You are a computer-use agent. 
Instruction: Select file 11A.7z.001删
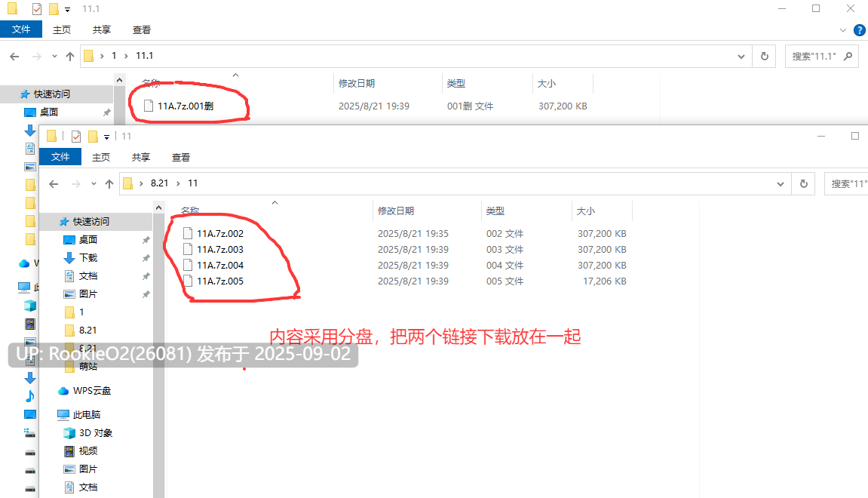[186, 106]
